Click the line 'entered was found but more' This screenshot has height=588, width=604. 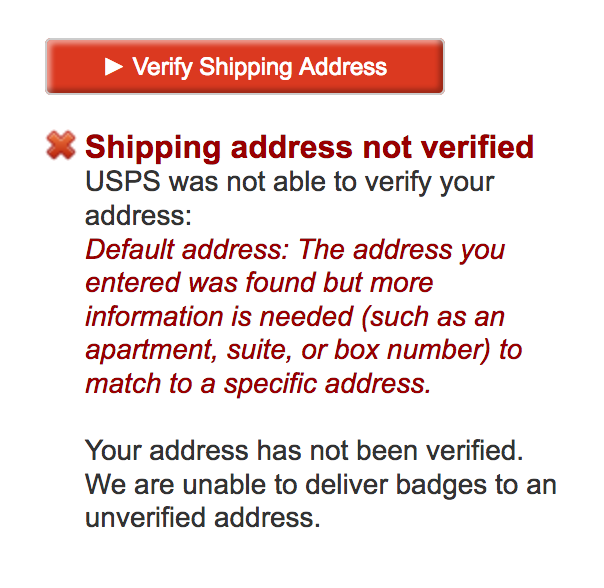pos(259,283)
